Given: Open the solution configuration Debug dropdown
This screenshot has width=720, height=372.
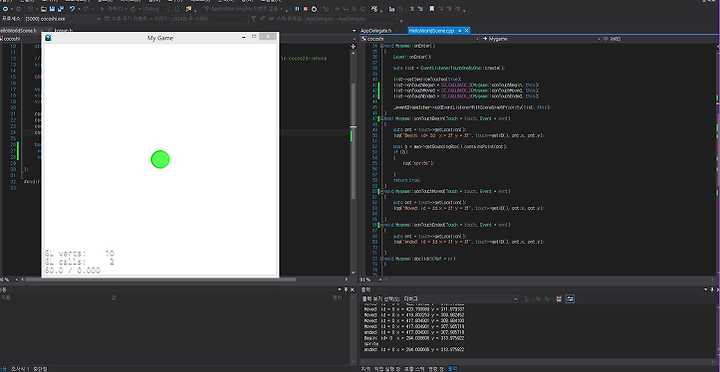Looking at the screenshot, I should point(156,9).
